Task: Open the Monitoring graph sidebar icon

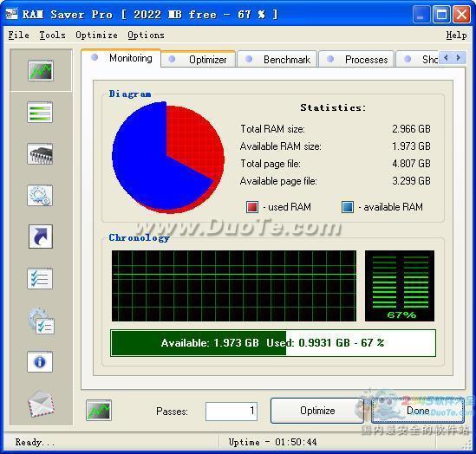Action: (x=41, y=70)
